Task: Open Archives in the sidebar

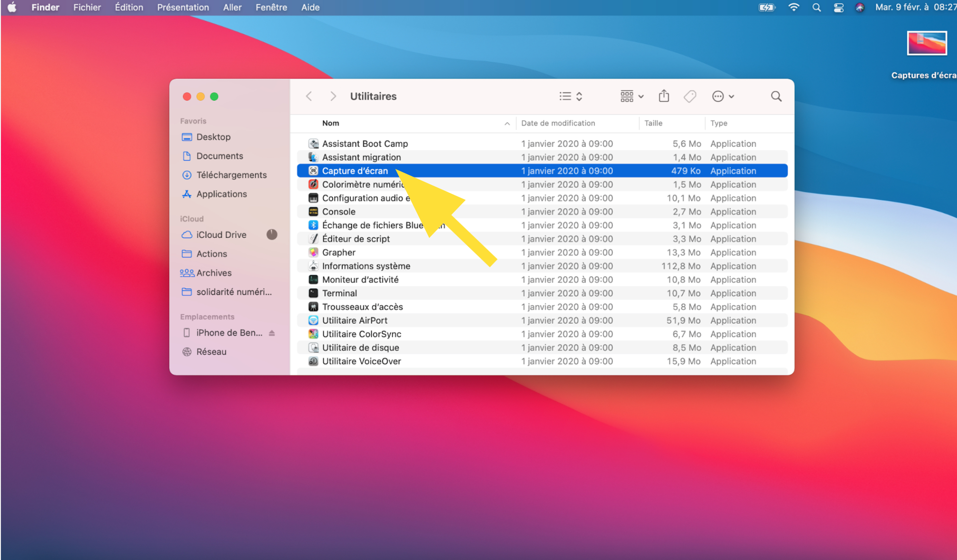Action: point(206,273)
